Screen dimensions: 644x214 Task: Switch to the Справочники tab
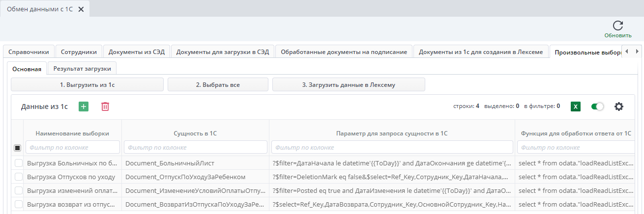pyautogui.click(x=29, y=52)
